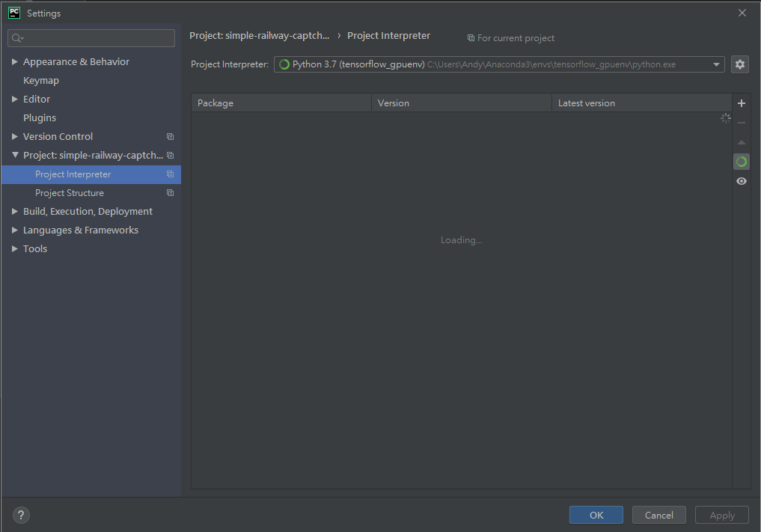Screen dimensions: 761x532
Task: Remove a package with the minus icon
Action: tap(741, 123)
